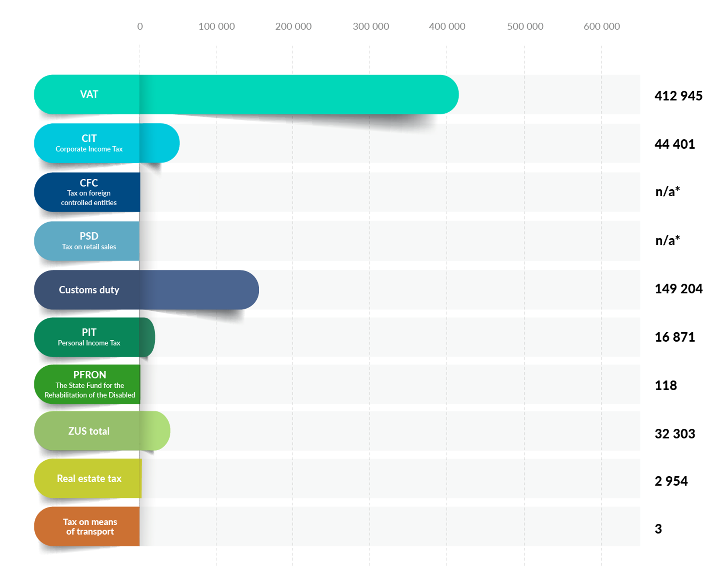Image resolution: width=719 pixels, height=588 pixels.
Task: Click the Real estate tax value 2 954
Action: click(671, 481)
